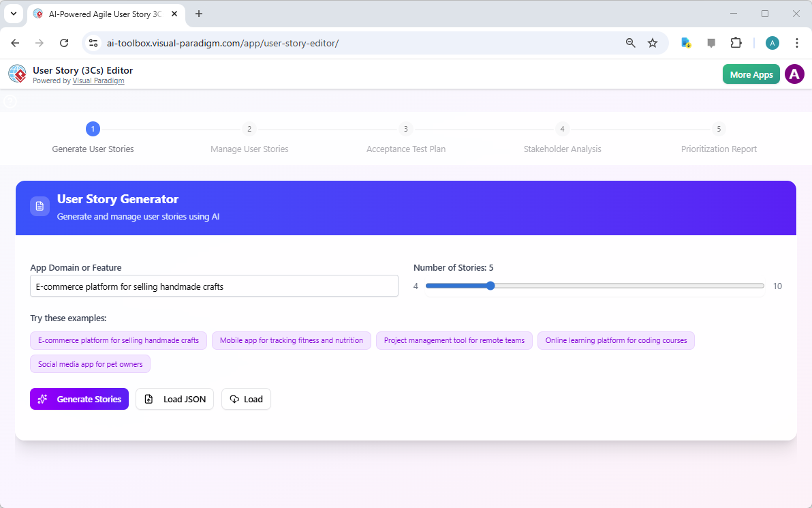The height and width of the screenshot is (508, 812).
Task: Click the sparkle icon on Generate Stories button
Action: (42, 399)
